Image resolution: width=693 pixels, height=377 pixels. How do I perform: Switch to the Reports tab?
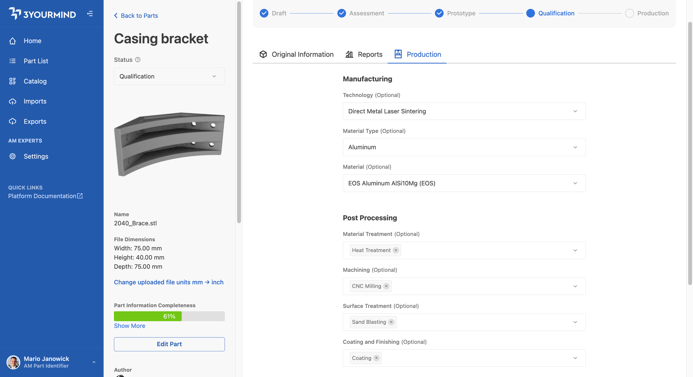point(364,54)
